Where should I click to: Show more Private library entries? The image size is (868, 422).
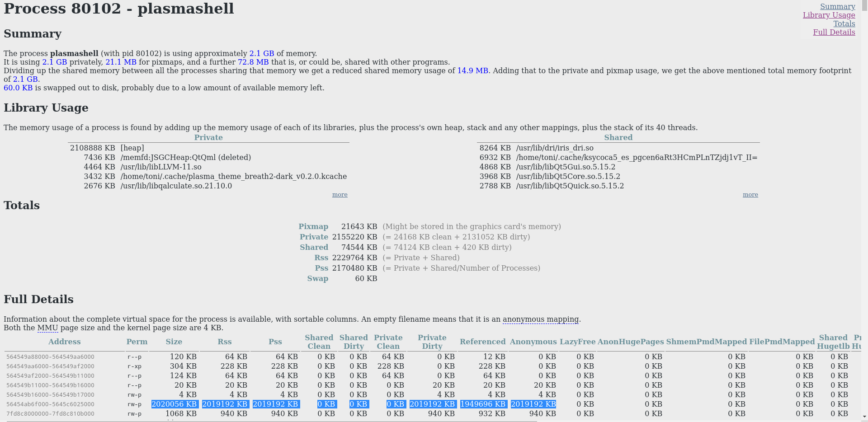340,195
